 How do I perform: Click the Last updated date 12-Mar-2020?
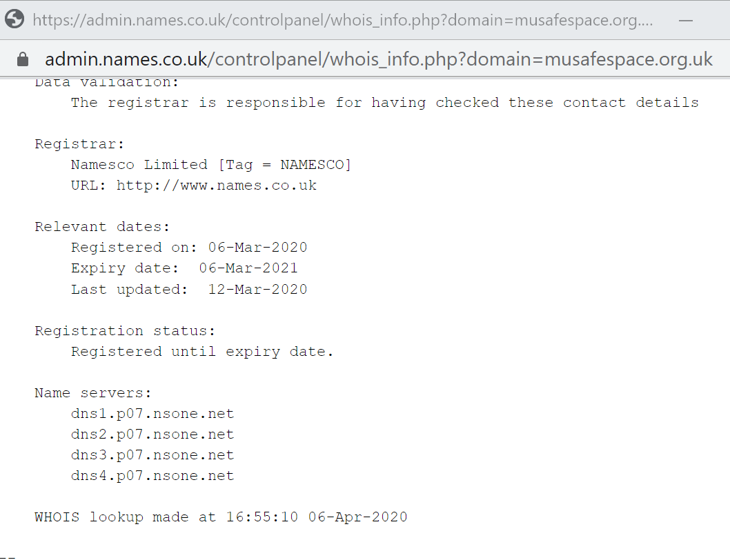(x=257, y=289)
